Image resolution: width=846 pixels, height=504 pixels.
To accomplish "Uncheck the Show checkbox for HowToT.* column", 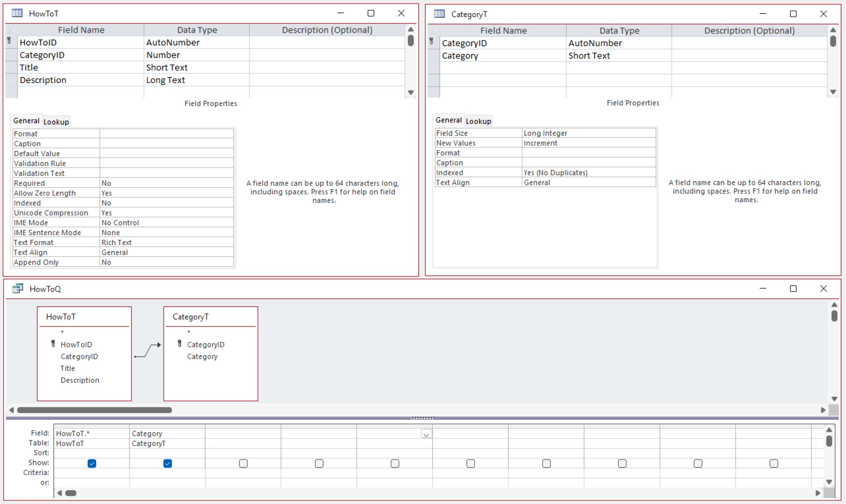I will (92, 463).
